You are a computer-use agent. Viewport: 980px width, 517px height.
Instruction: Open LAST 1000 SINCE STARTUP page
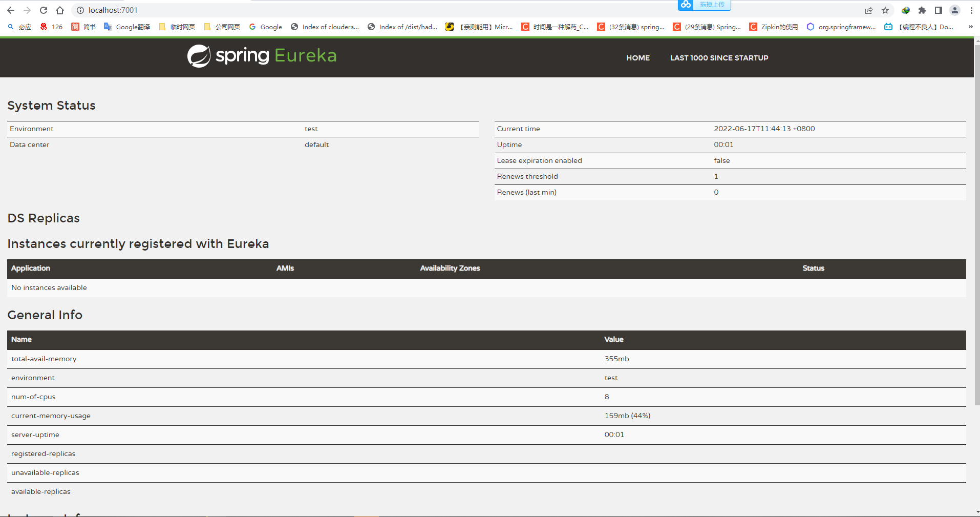click(x=719, y=58)
